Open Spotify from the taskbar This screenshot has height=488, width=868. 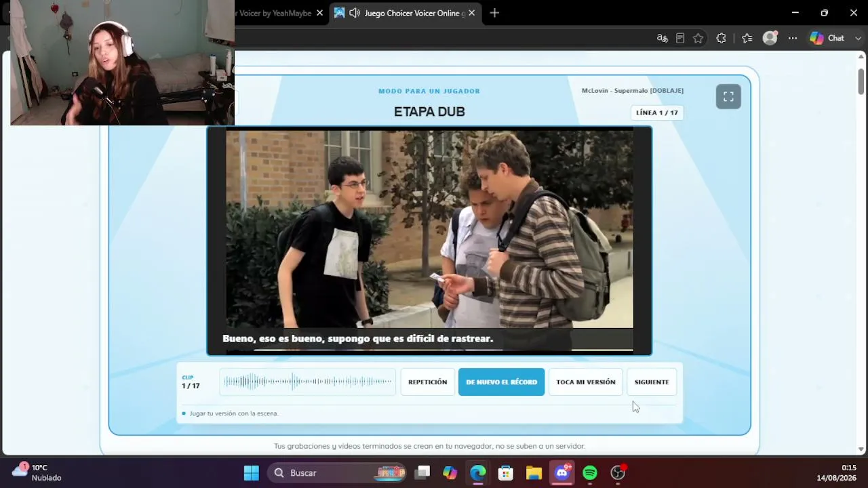(x=590, y=472)
